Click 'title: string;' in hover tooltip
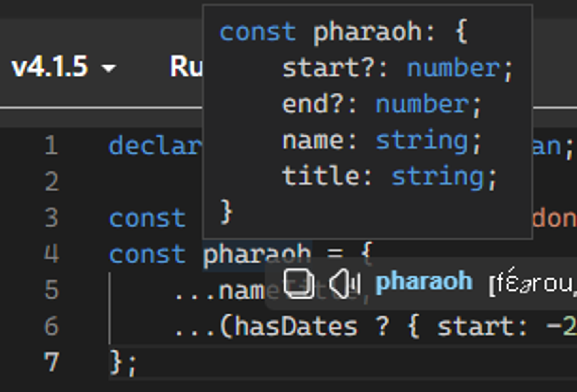Screen dimensions: 577x392 [389, 177]
